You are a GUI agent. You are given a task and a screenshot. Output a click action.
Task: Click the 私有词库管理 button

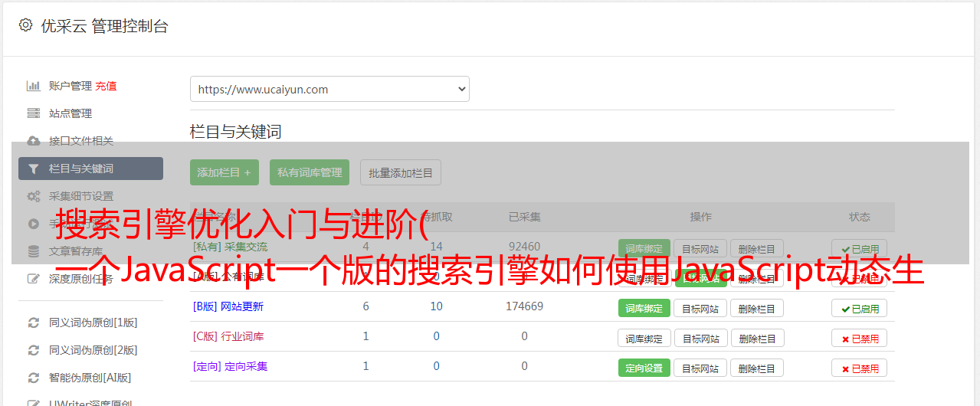click(310, 172)
